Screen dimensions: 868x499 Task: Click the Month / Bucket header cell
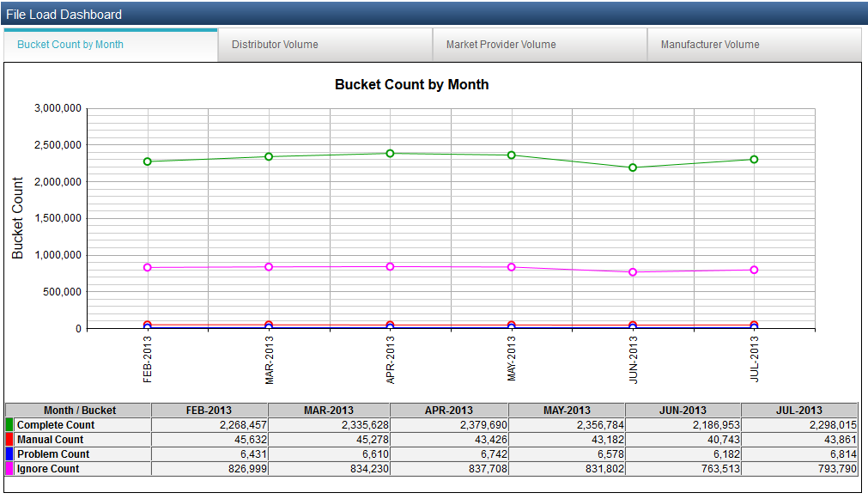click(x=79, y=411)
